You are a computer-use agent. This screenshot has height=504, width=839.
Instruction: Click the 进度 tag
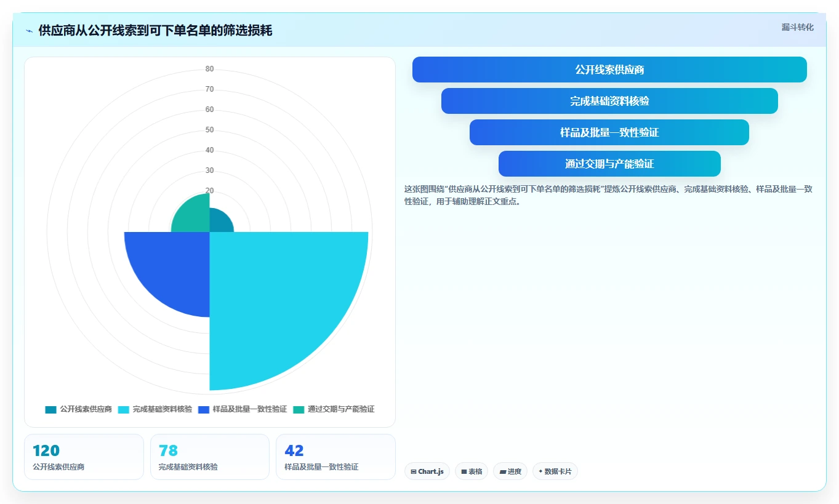point(510,471)
